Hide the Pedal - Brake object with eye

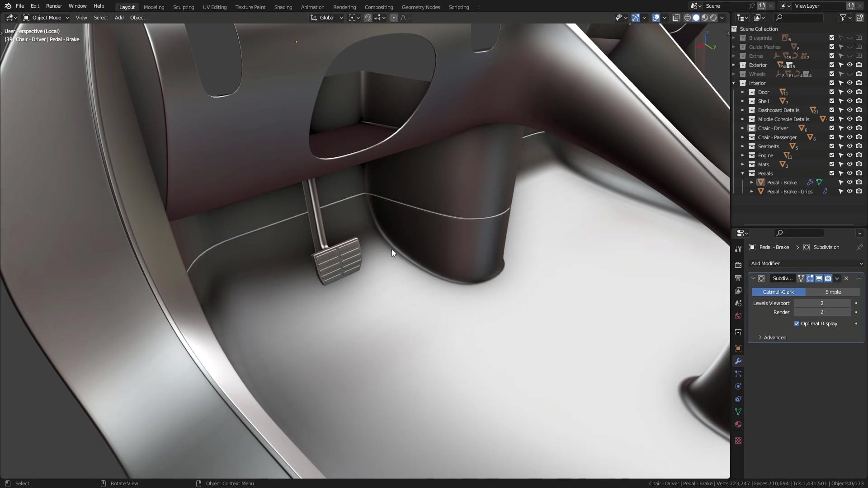pos(850,183)
